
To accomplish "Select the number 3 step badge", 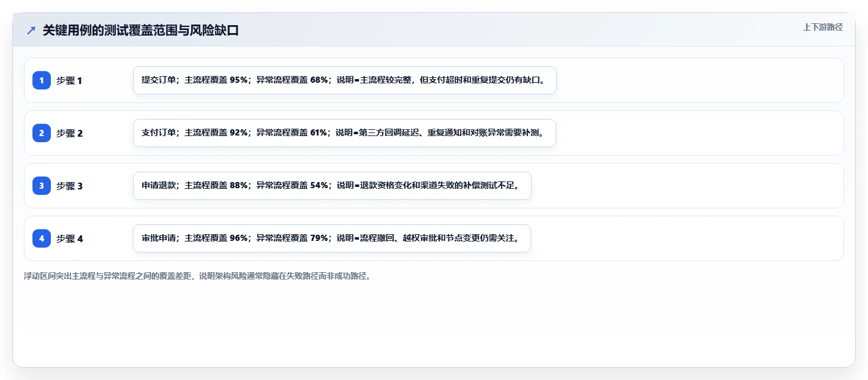I will coord(42,186).
